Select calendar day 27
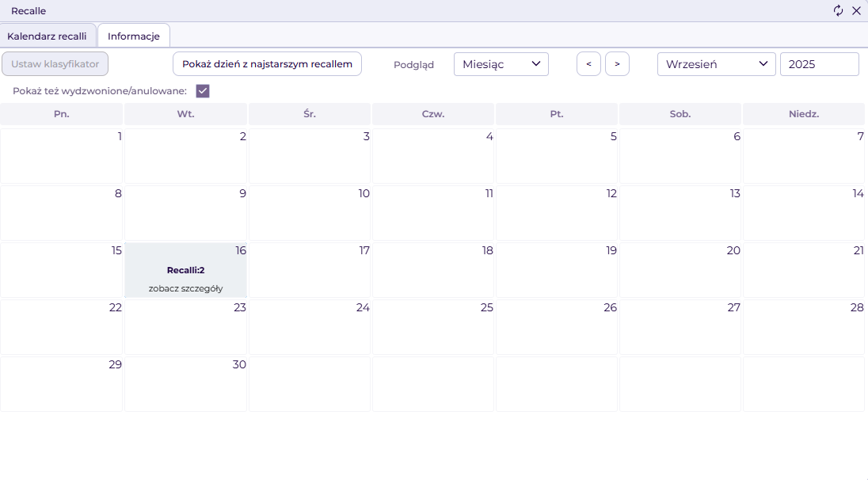 point(680,327)
